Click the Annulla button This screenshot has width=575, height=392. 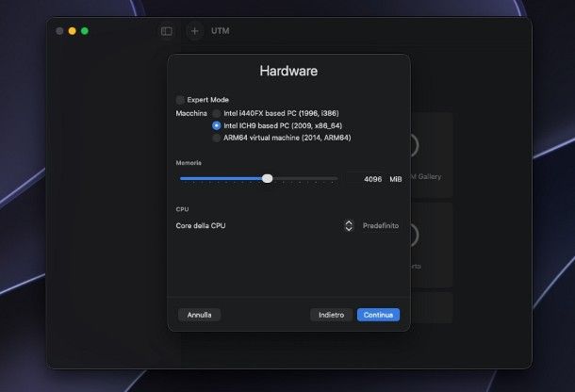199,315
